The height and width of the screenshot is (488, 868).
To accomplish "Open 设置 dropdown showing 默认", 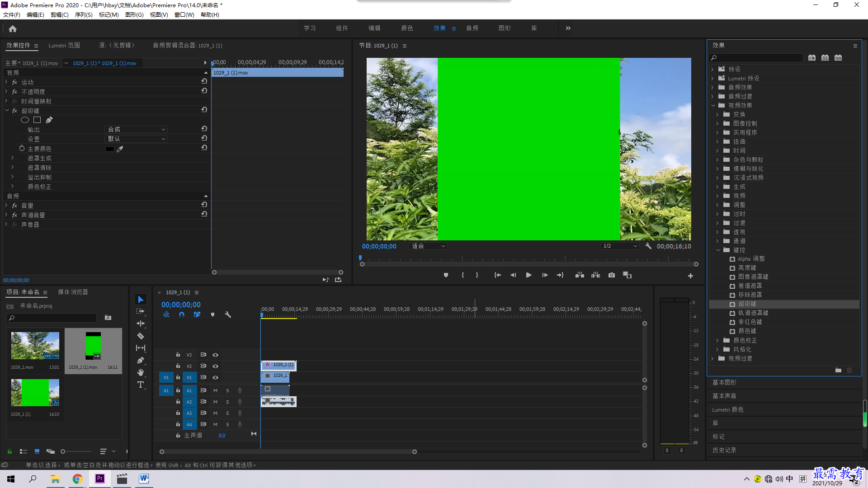I will pos(136,139).
